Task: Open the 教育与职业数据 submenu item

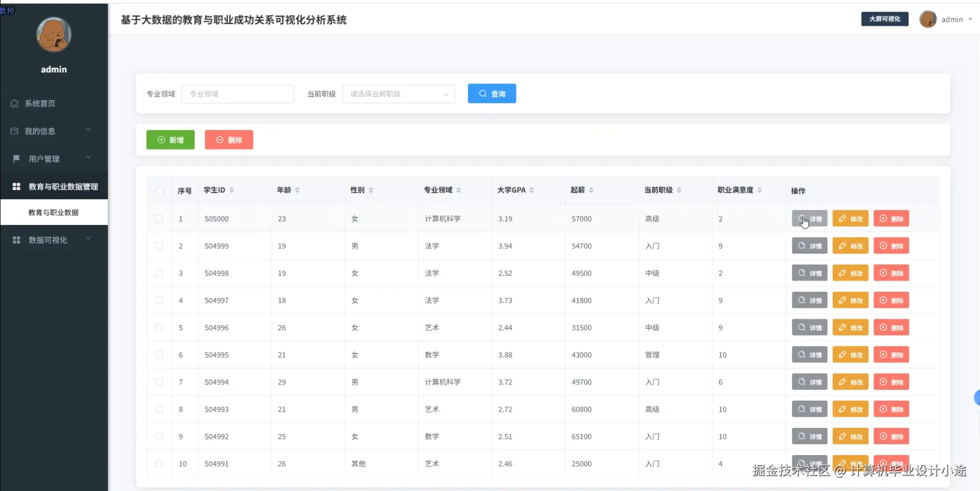Action: pos(54,212)
